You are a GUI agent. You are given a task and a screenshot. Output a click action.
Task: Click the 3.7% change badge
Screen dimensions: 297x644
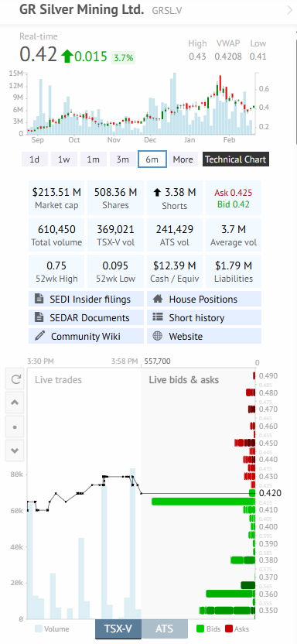(x=124, y=57)
